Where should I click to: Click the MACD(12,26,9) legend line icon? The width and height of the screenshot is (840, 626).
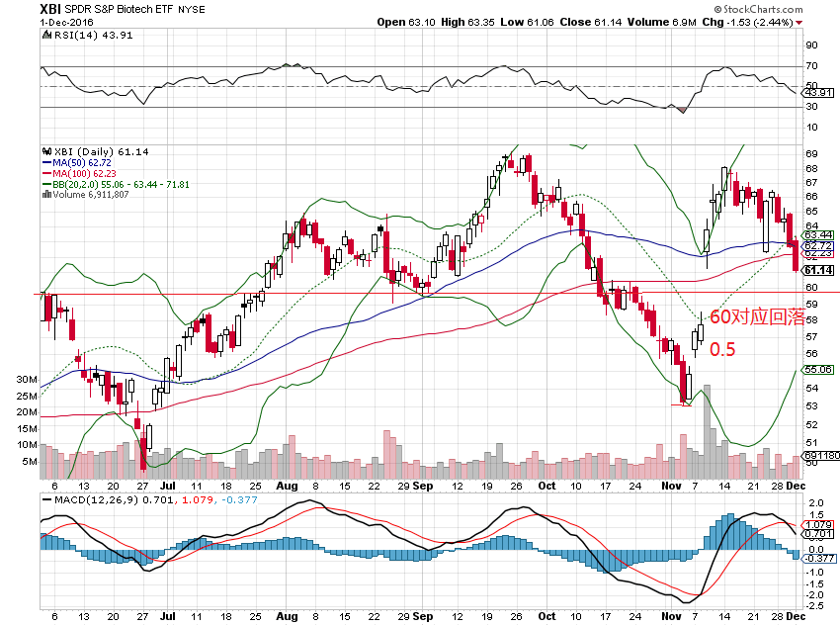[45, 496]
